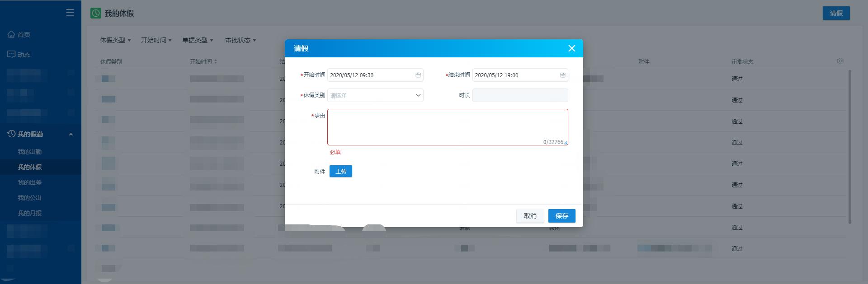Select 我的出勤 in the sidebar
Image resolution: width=868 pixels, height=284 pixels.
pyautogui.click(x=30, y=152)
